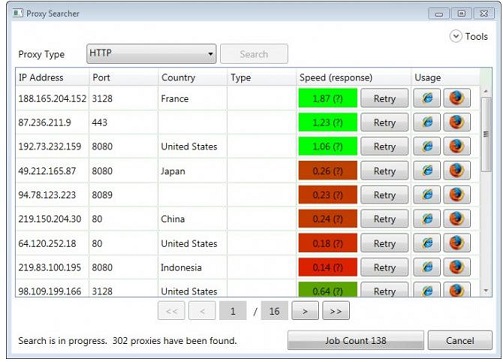Select the 0.64 (?) speed cell
Screen dimensions: 503x362
tap(328, 289)
